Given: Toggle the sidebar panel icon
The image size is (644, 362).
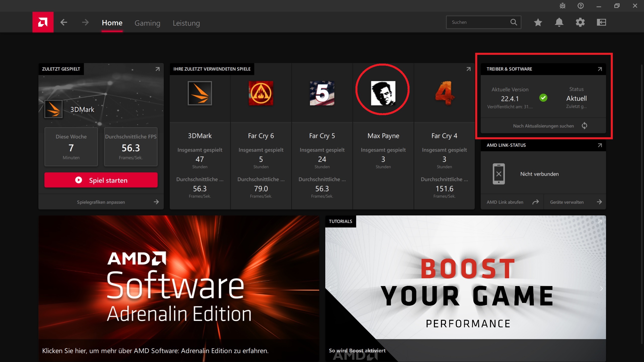Looking at the screenshot, I should coord(601,22).
